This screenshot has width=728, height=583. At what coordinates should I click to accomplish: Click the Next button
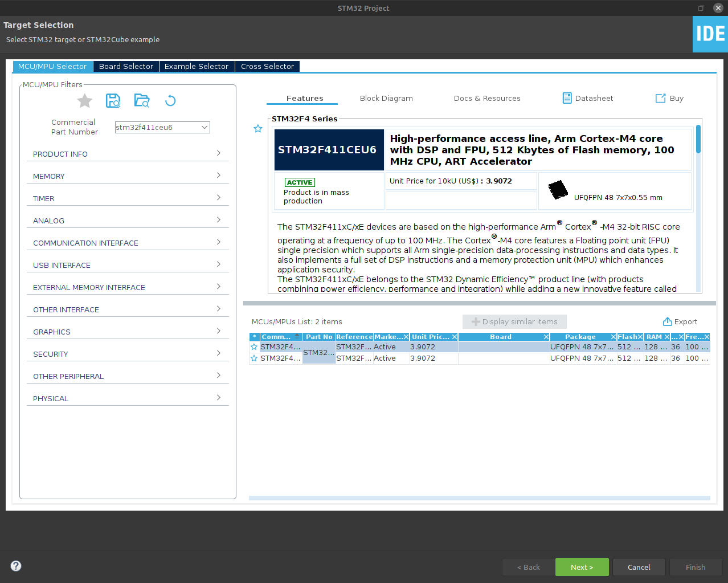[582, 567]
